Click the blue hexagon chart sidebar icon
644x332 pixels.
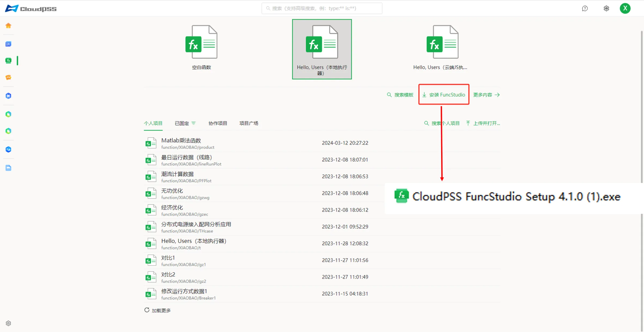pos(8,149)
